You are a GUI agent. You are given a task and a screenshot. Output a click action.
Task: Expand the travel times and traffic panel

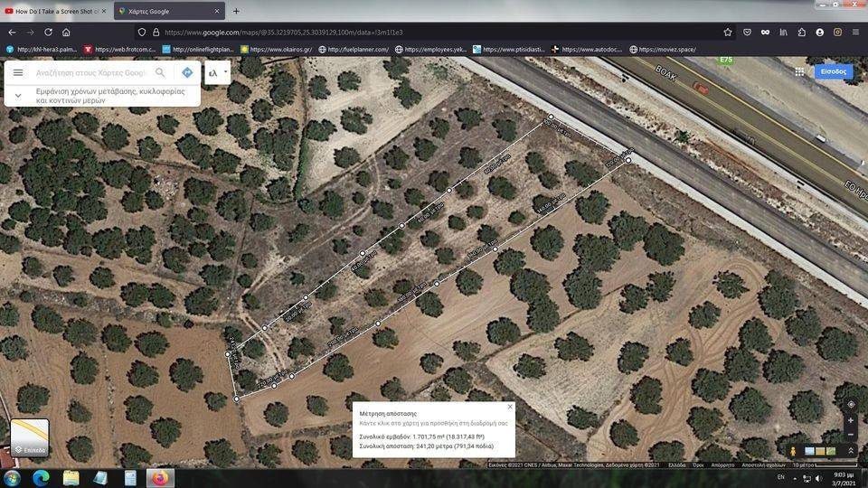18,95
